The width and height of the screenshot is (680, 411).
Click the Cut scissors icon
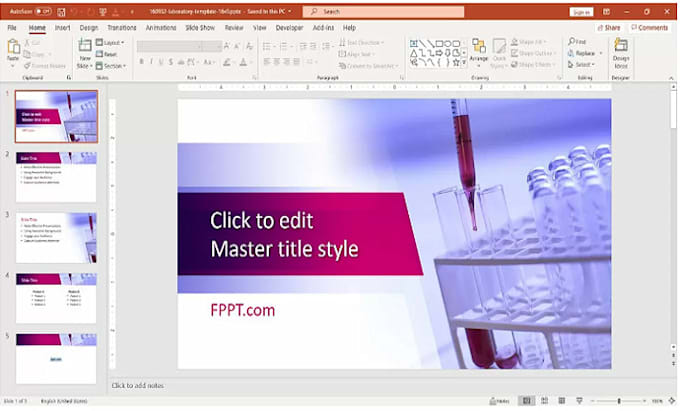pos(27,43)
